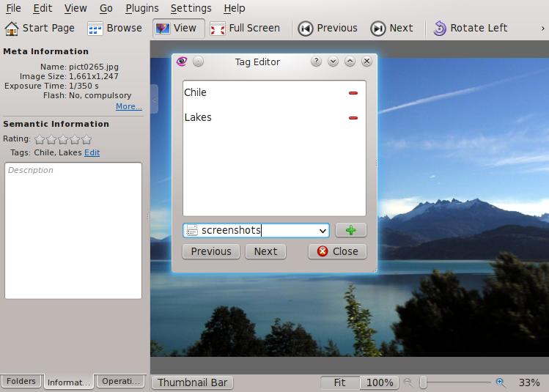Click the zoom in magnifier icon
Viewport: 549px width, 392px height.
[501, 382]
